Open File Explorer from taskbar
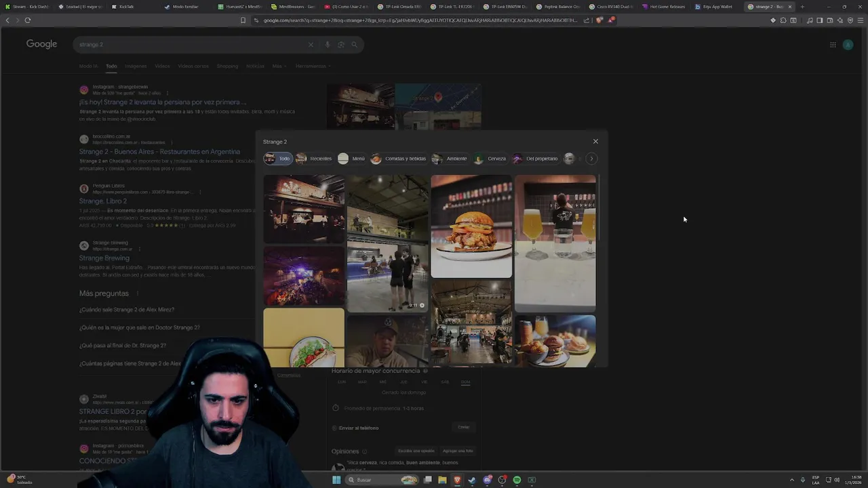The height and width of the screenshot is (488, 868). tap(442, 480)
